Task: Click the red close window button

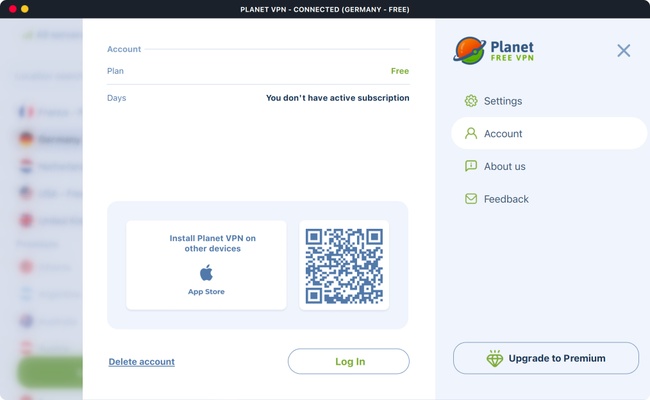Action: click(13, 9)
